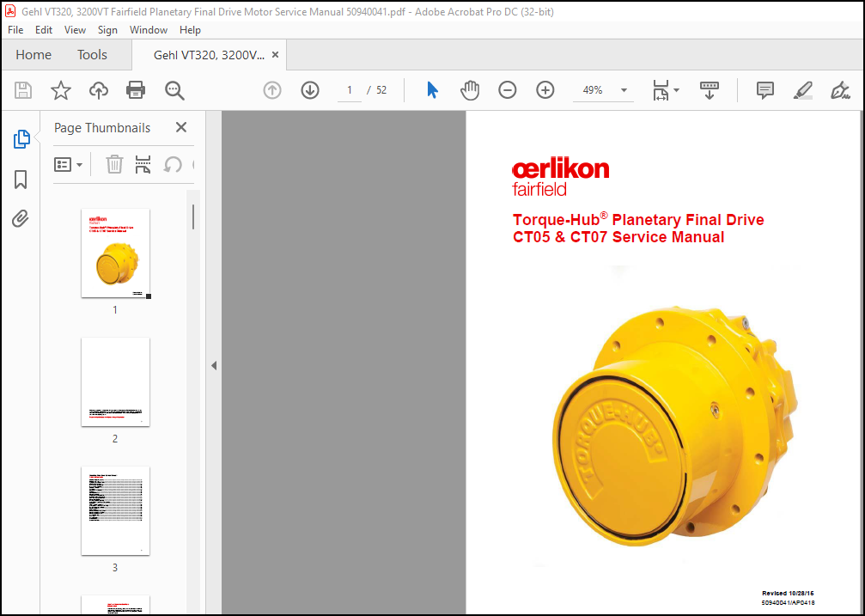Click page label '3' under thumbnail
This screenshot has width=865, height=616.
coord(115,567)
